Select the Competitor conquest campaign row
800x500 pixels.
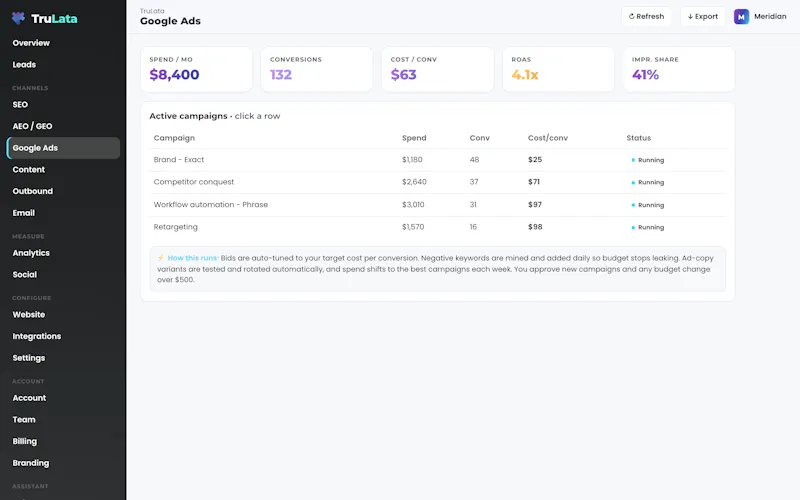pyautogui.click(x=438, y=182)
